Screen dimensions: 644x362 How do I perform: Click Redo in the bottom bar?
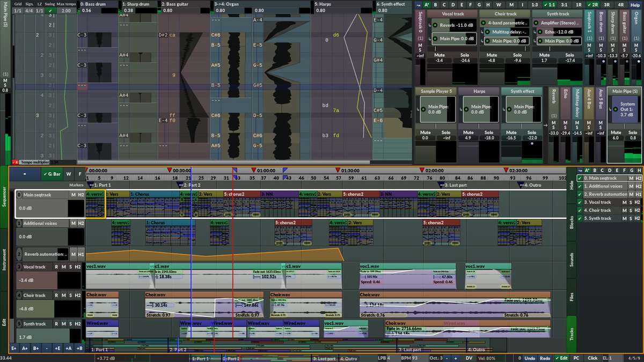click(545, 358)
